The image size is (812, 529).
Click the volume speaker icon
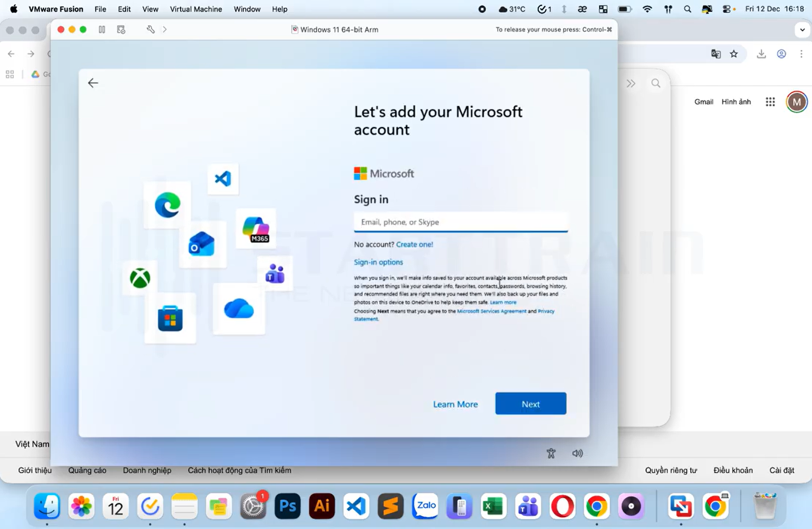(x=577, y=453)
